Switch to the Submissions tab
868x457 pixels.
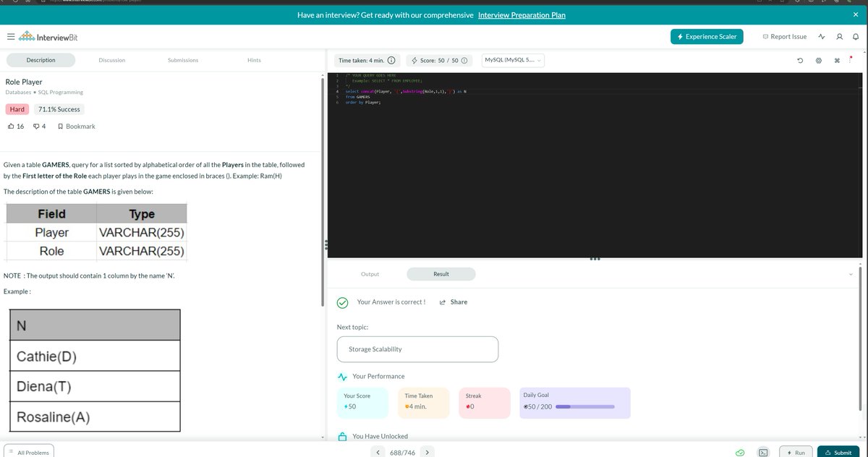point(182,60)
